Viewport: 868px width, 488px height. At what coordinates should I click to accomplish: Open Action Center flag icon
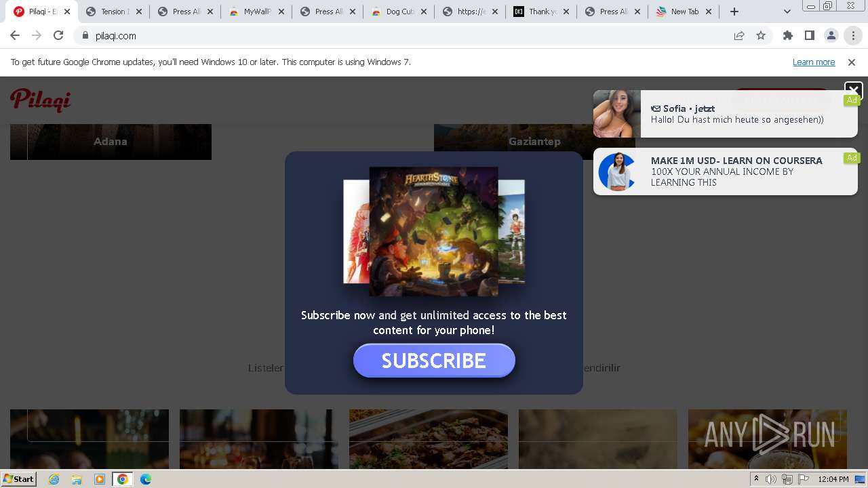pos(804,479)
